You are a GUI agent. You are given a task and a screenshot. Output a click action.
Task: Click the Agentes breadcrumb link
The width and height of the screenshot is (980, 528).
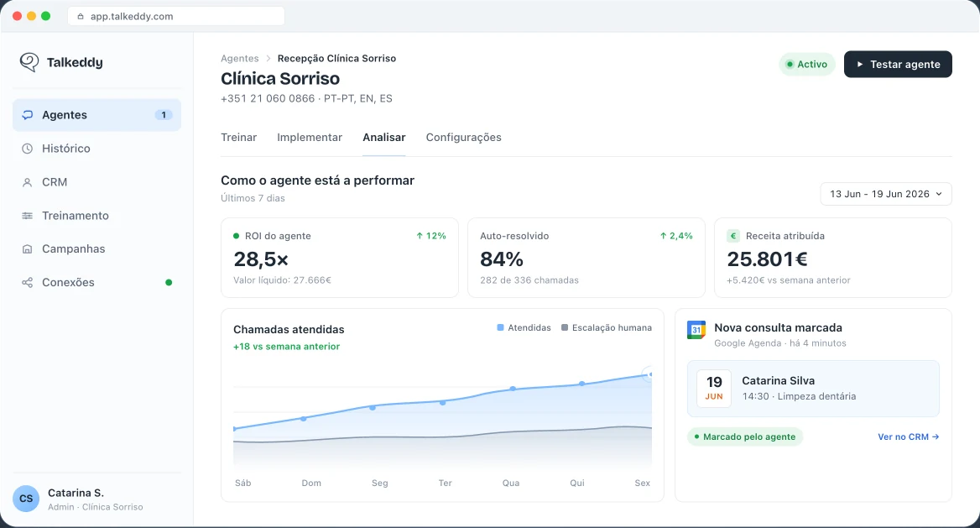point(239,58)
